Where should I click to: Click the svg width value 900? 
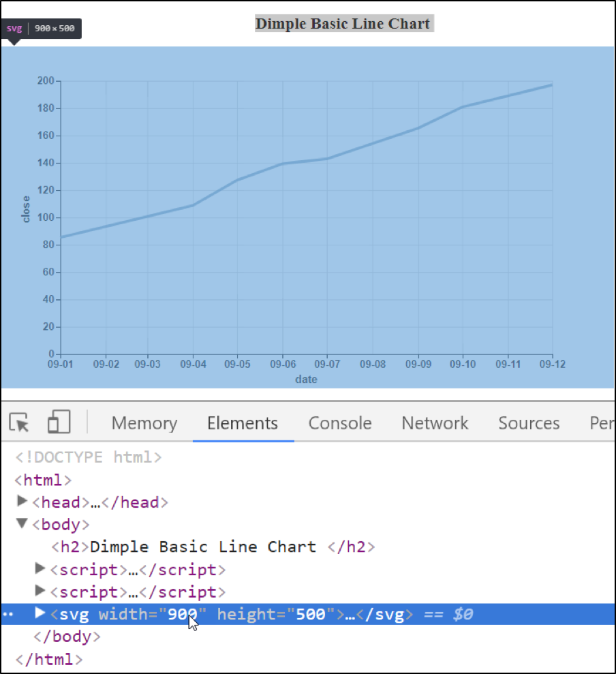pyautogui.click(x=182, y=614)
